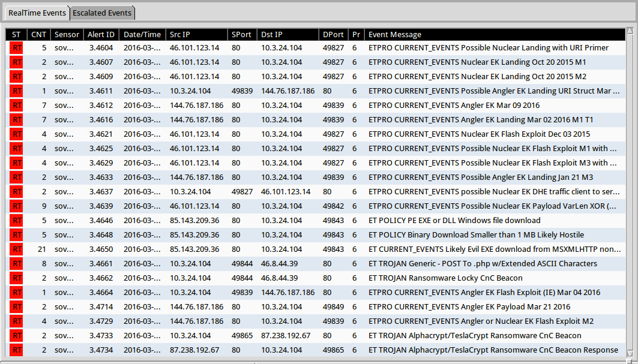Screen dimensions: 638x364
Task: Click the Alert ID column header
Action: 101,35
